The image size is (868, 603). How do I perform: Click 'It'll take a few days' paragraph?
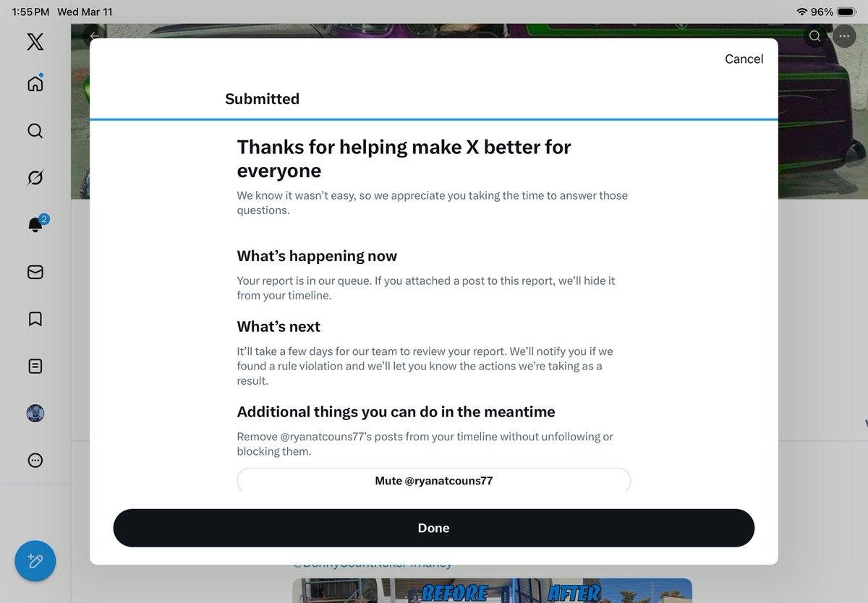tap(425, 366)
